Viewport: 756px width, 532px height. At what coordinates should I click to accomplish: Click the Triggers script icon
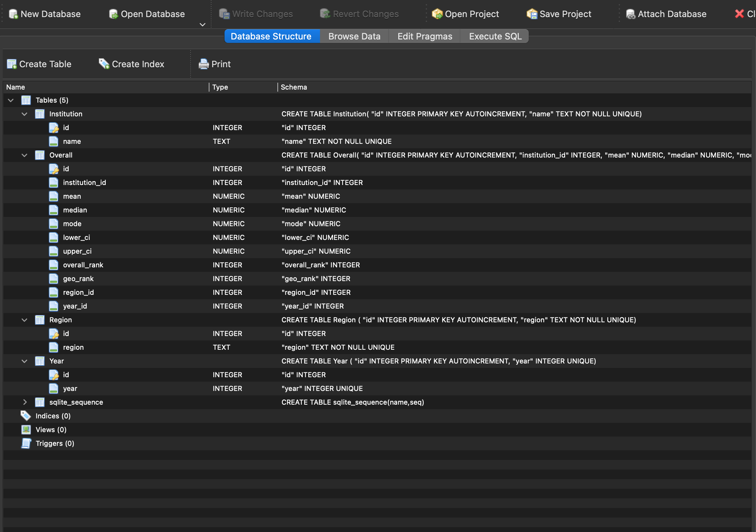[x=26, y=443]
